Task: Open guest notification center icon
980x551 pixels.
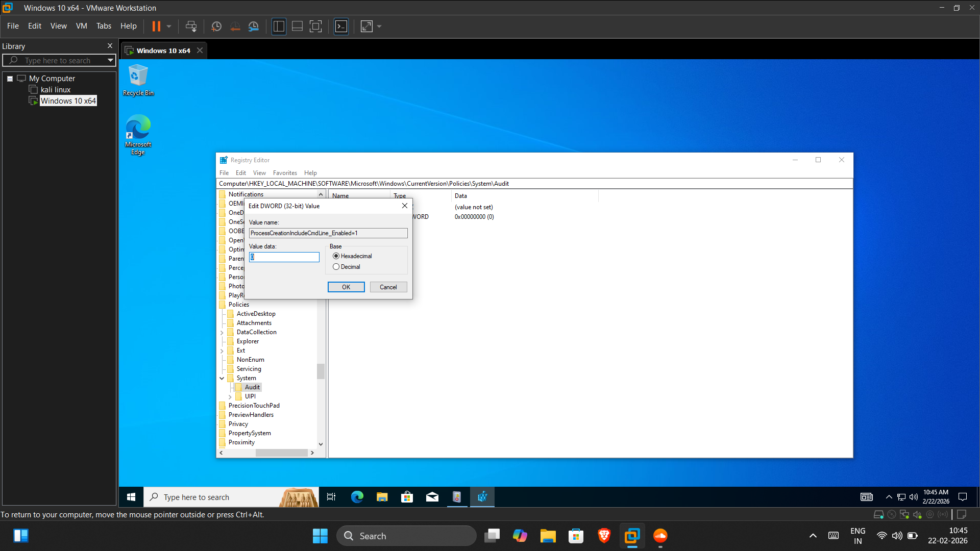Action: click(963, 497)
